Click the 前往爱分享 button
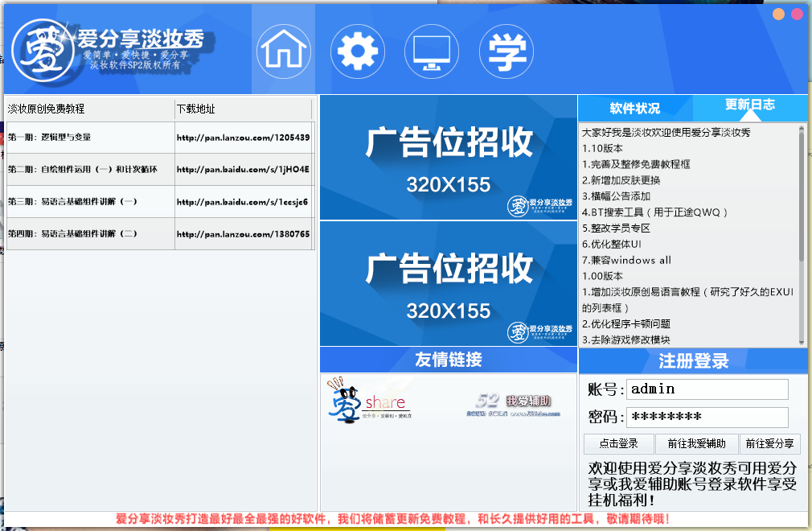812x531 pixels. (770, 444)
